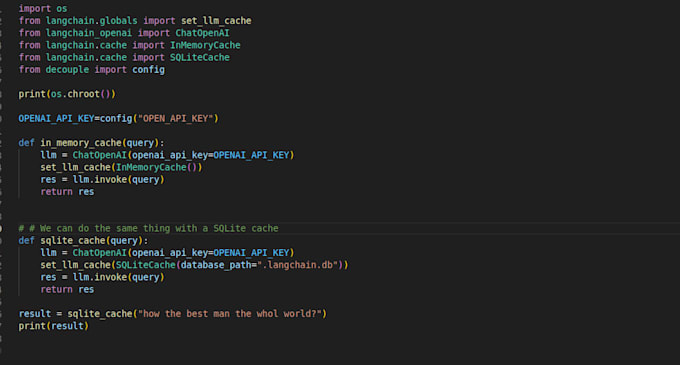Screen dimensions: 680x365
Task: Click SQLiteCache in the import line
Action: [199, 57]
